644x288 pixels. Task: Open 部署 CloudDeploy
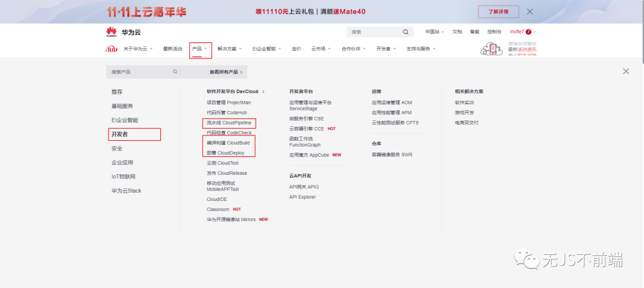click(225, 153)
